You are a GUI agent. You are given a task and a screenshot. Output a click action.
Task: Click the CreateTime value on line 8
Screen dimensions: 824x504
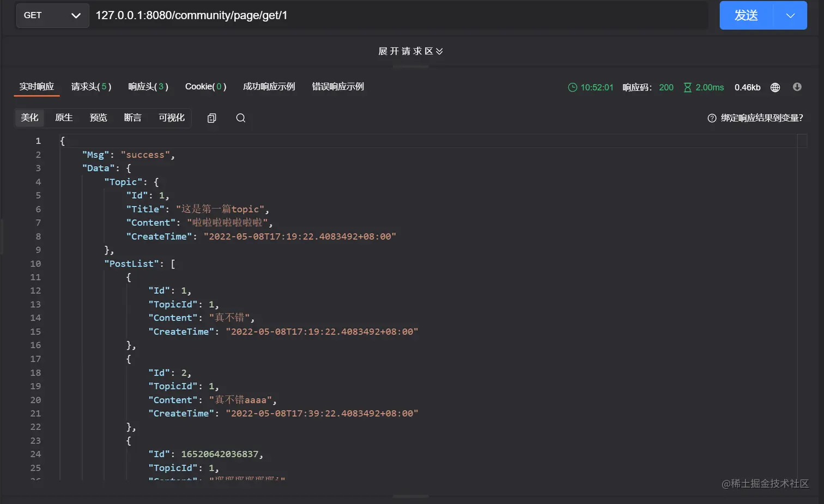pos(300,236)
